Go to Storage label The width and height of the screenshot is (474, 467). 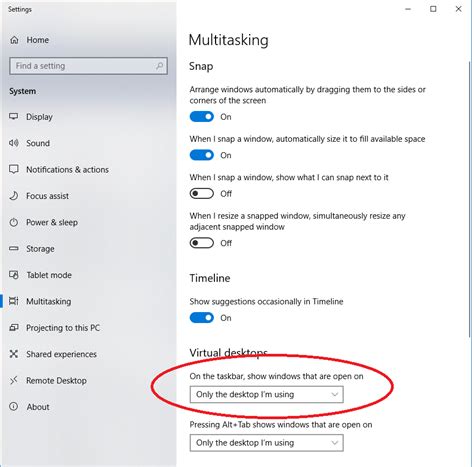tap(40, 249)
